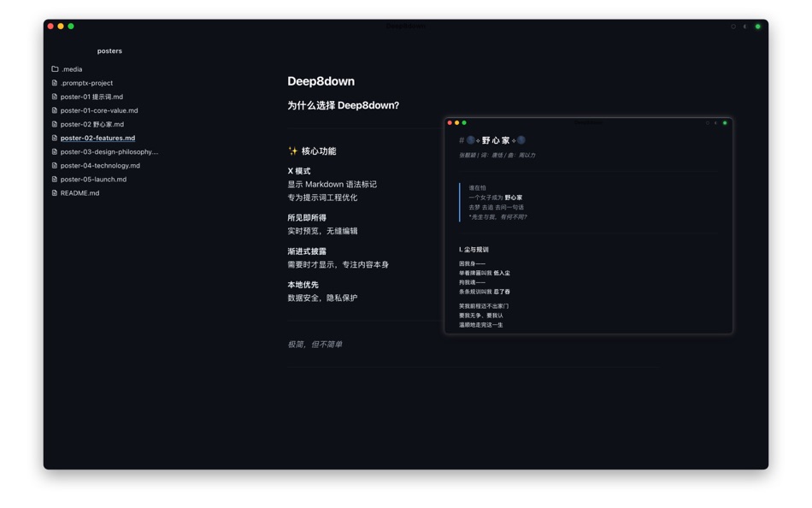This screenshot has width=812, height=508.
Task: Click the document icon next to poster-04-technology.md
Action: coord(54,166)
